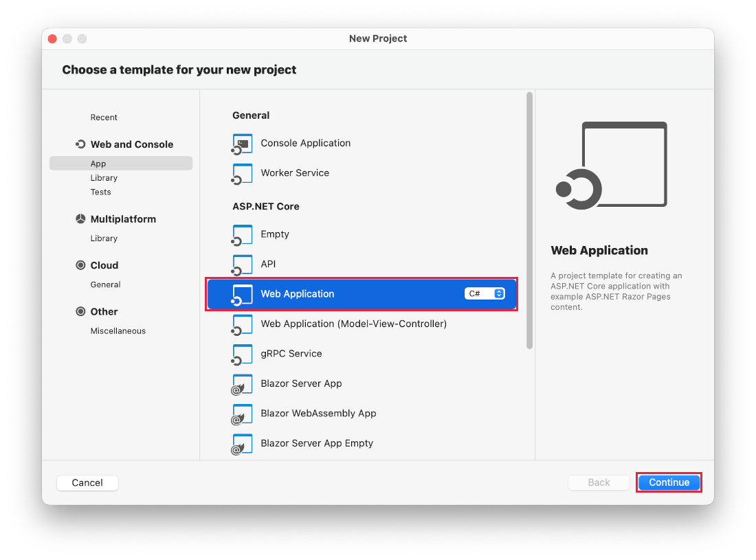The image size is (756, 560).
Task: Open Miscellaneous under Other category
Action: (x=118, y=331)
